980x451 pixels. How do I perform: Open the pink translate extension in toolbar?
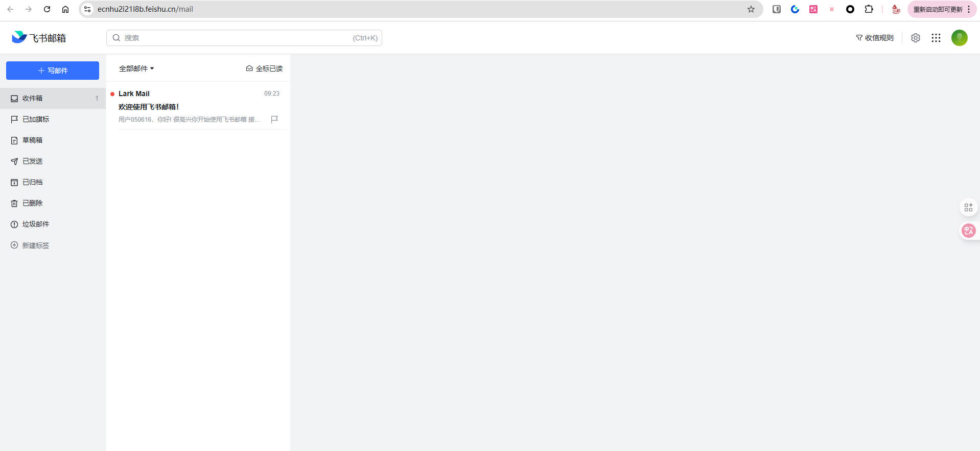pos(813,9)
